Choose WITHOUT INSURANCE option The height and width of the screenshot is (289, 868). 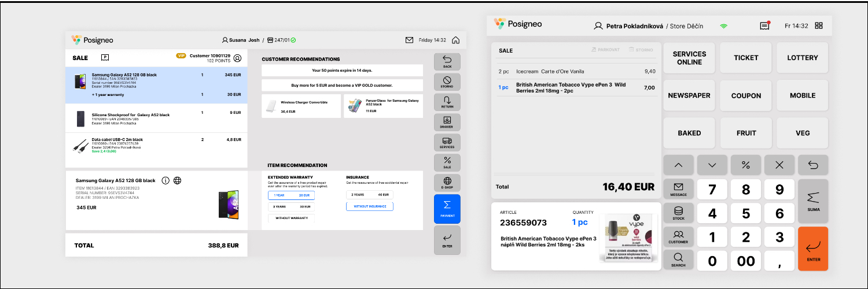(x=370, y=206)
